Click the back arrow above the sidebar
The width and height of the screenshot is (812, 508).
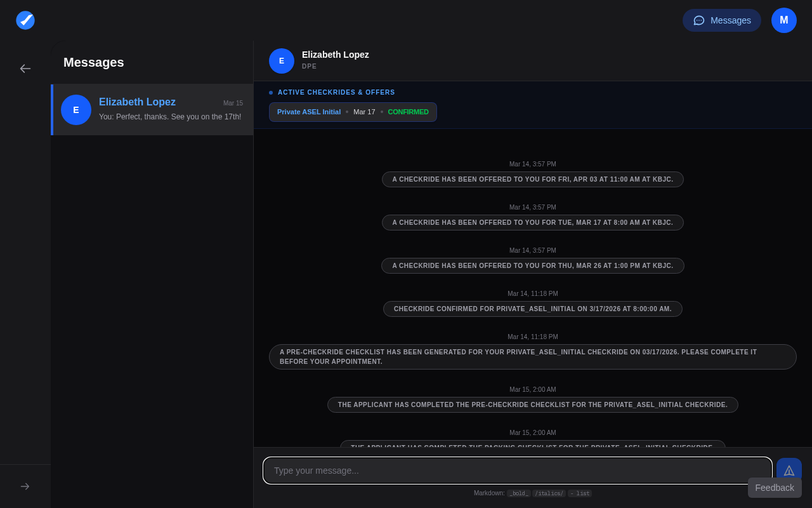(x=25, y=69)
